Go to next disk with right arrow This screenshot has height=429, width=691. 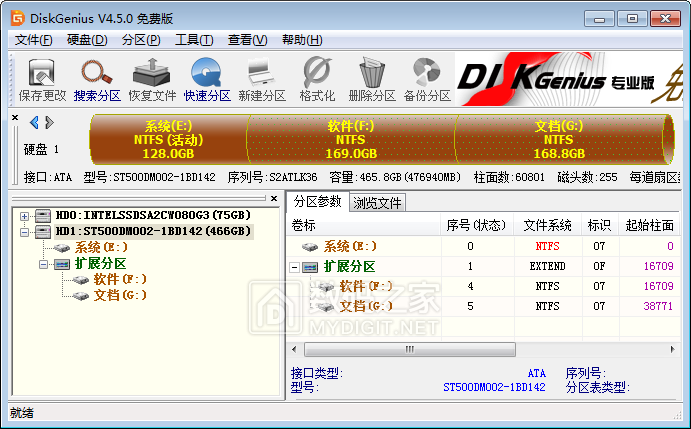tap(49, 122)
